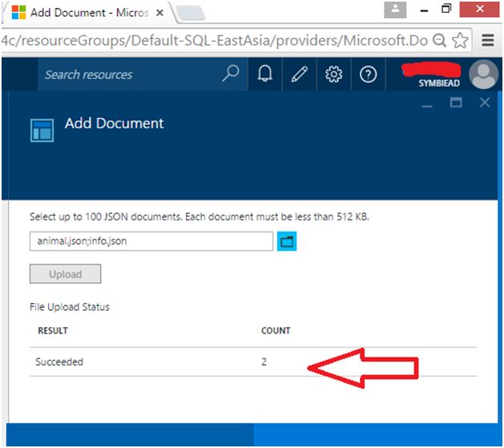Click the Upload button
Image resolution: width=504 pixels, height=448 pixels.
[65, 274]
